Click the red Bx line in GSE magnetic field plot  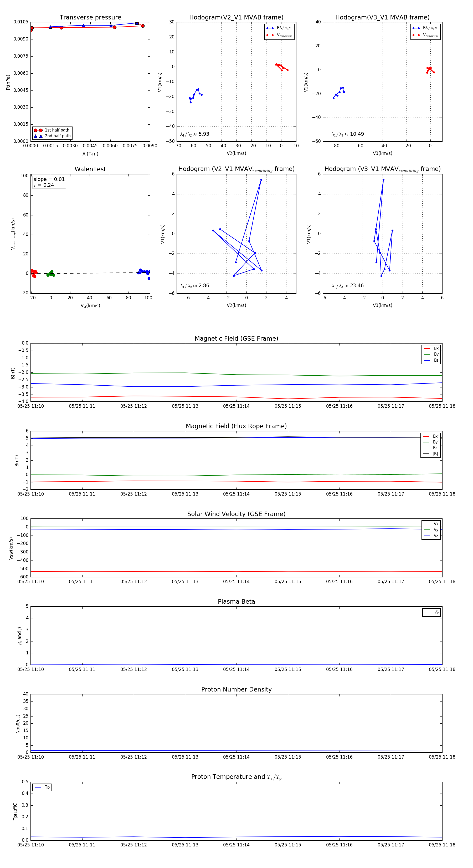[x=236, y=397]
